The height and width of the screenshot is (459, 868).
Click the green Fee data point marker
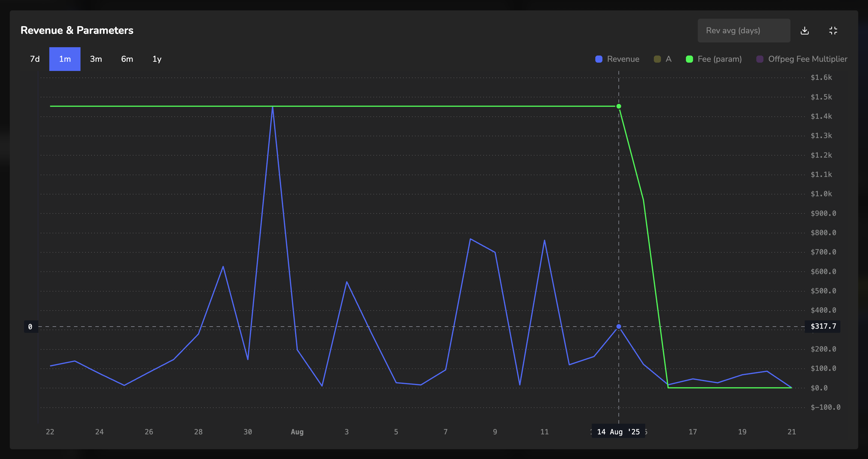(x=619, y=106)
